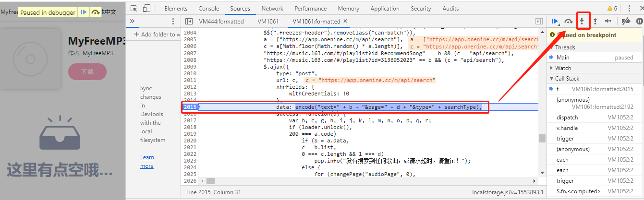This screenshot has width=644, height=200.
Task: Select the Sources tab
Action: click(240, 8)
